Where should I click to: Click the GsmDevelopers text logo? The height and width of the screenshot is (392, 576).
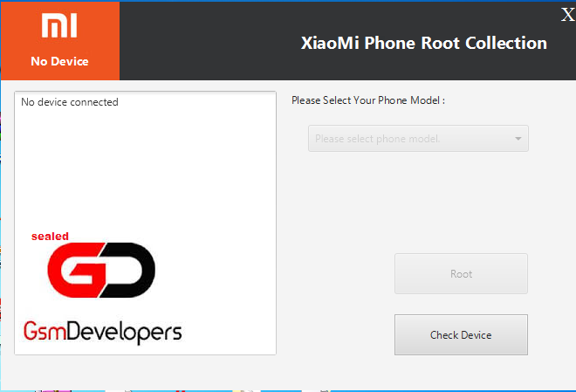coord(102,333)
